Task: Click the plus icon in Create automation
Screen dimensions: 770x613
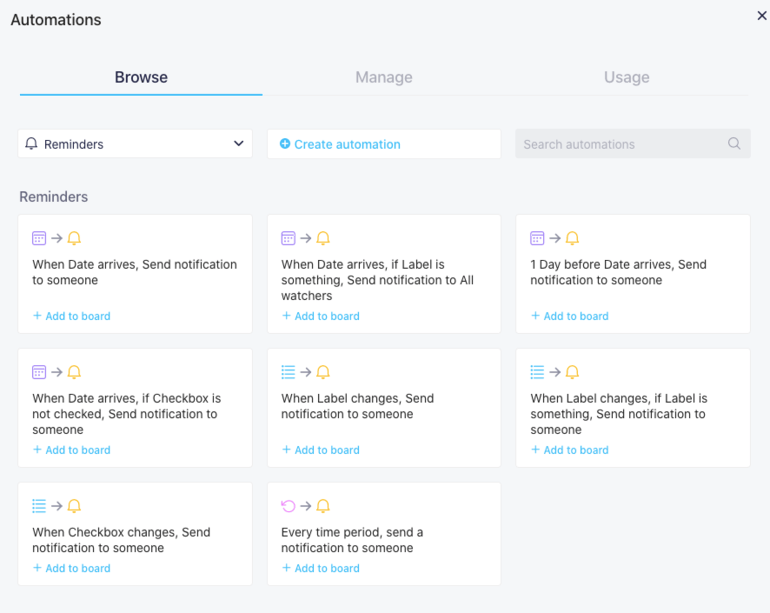Action: click(285, 144)
